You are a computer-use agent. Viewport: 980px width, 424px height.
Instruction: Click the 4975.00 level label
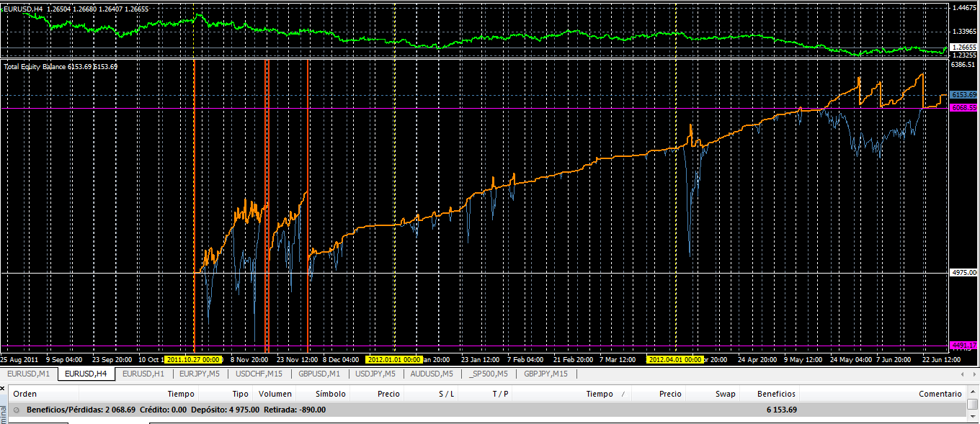[964, 273]
